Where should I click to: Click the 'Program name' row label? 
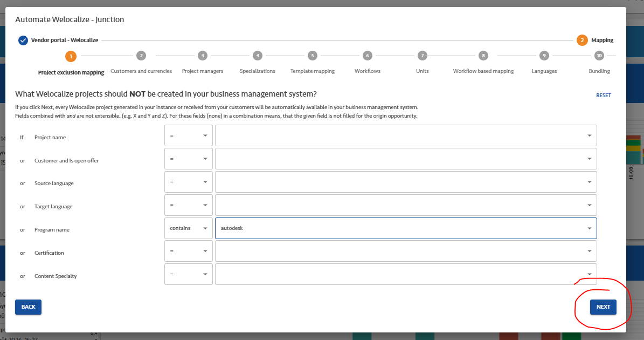[52, 230]
